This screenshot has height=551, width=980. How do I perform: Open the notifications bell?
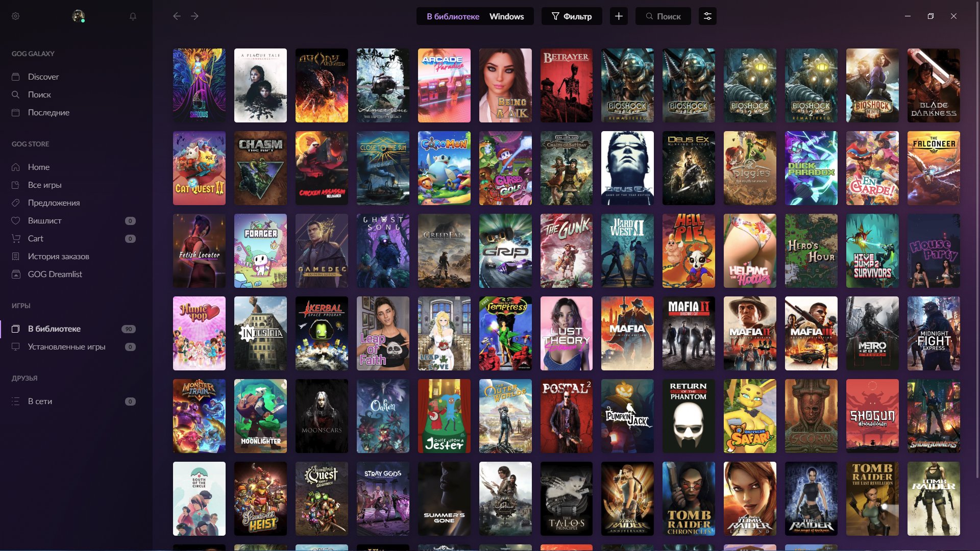point(133,16)
